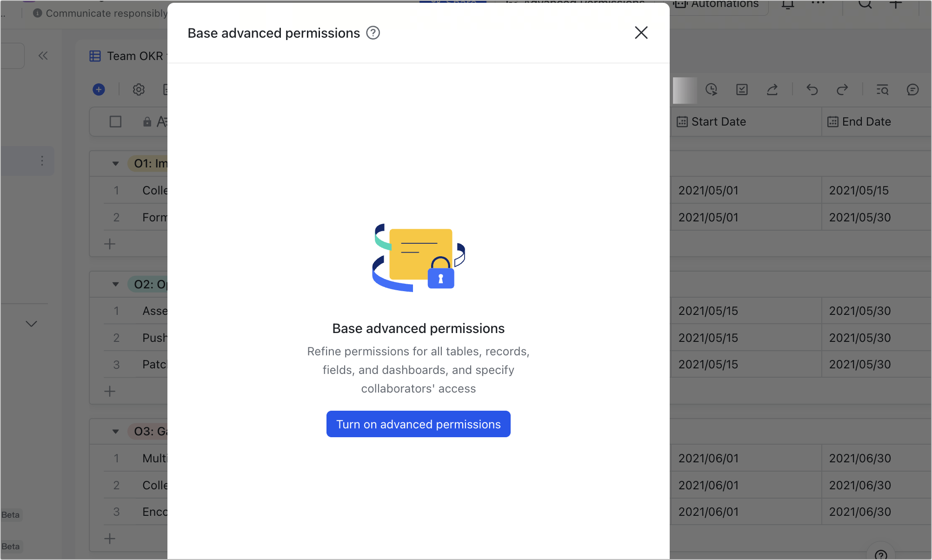Collapse the O1 group

click(x=115, y=163)
